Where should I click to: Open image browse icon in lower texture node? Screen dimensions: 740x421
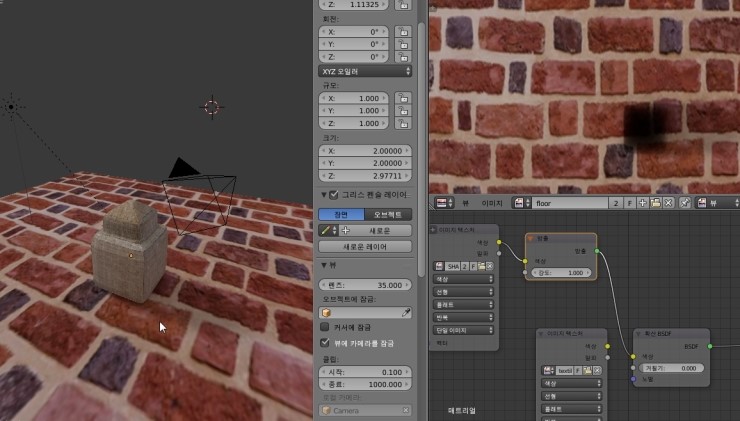[x=548, y=370]
